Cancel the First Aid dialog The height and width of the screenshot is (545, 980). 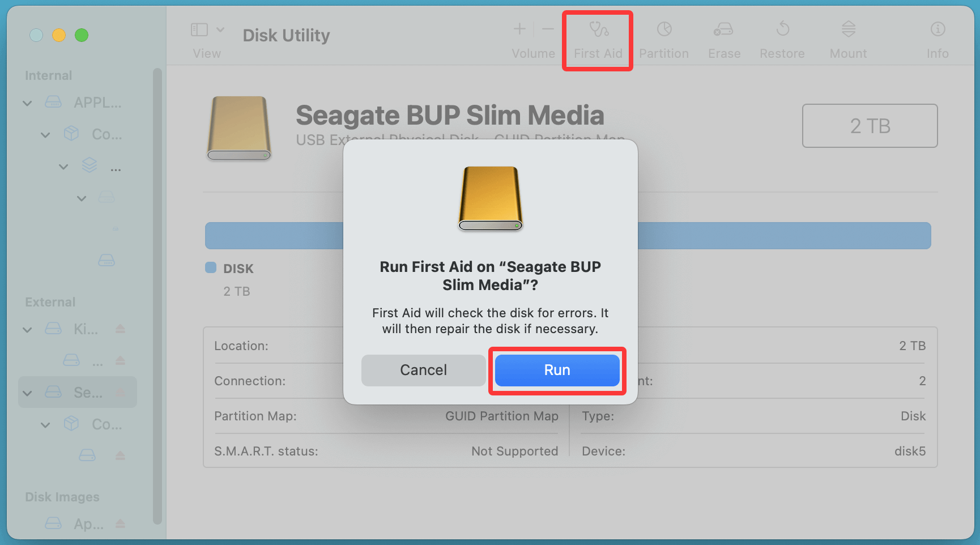(x=423, y=370)
